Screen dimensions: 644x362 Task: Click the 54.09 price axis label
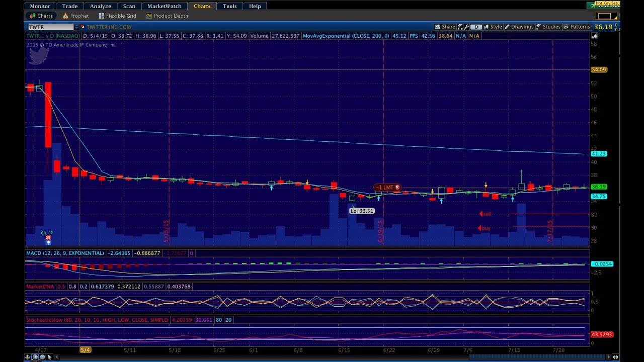tap(599, 70)
